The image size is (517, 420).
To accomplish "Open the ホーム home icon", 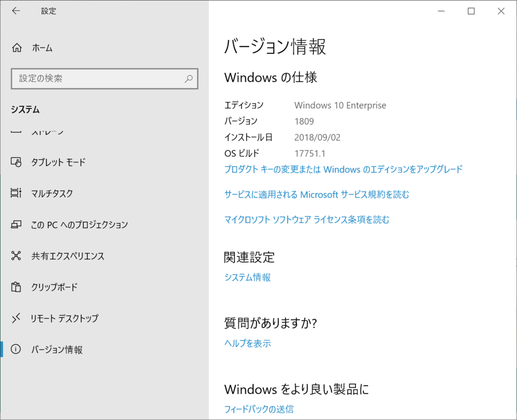I will 17,48.
